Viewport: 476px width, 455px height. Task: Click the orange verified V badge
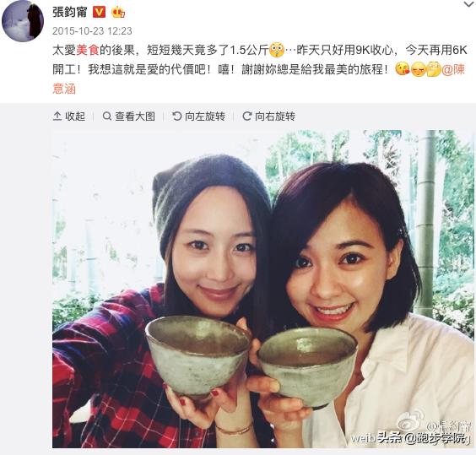pyautogui.click(x=99, y=12)
